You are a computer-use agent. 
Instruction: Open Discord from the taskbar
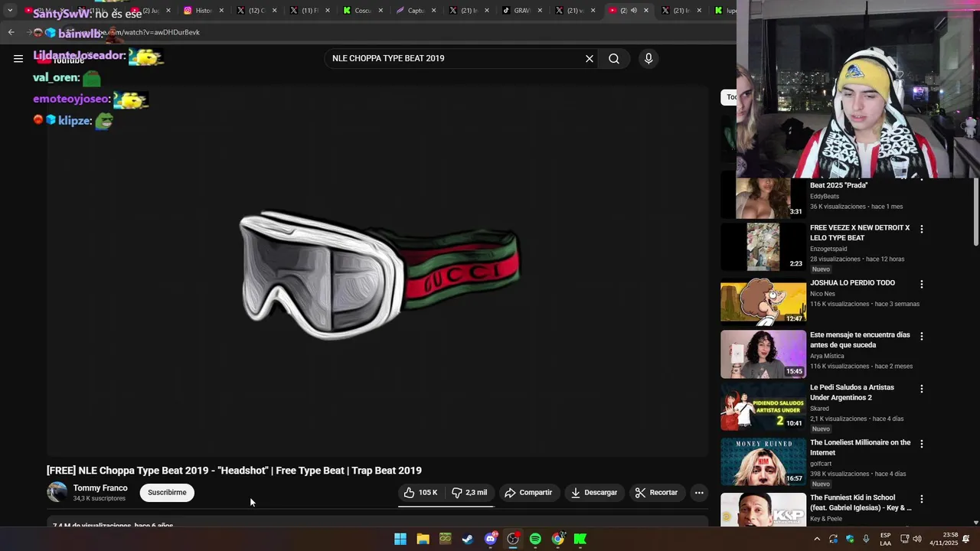tap(491, 539)
